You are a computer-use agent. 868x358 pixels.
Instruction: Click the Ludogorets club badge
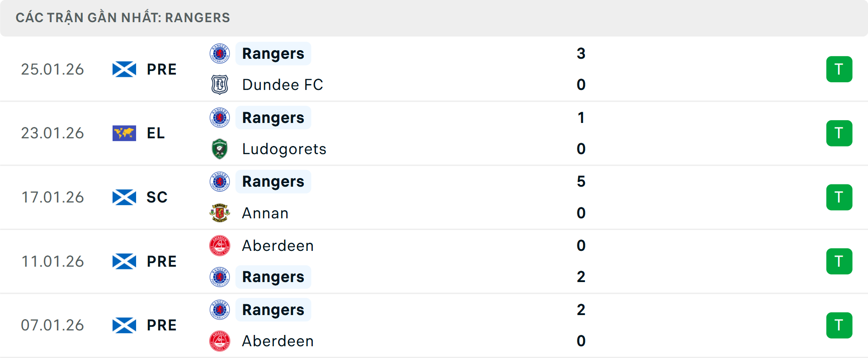(220, 149)
